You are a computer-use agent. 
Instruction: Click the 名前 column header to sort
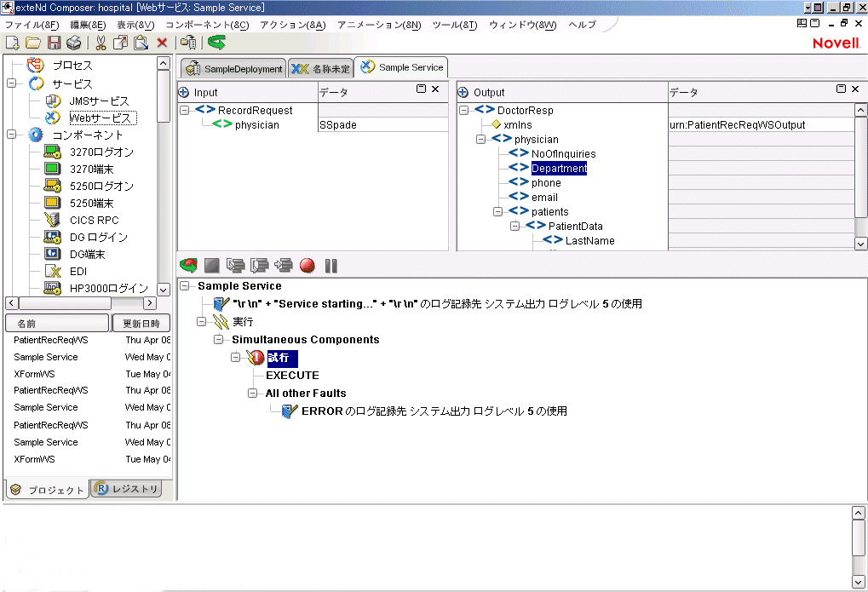tap(56, 323)
